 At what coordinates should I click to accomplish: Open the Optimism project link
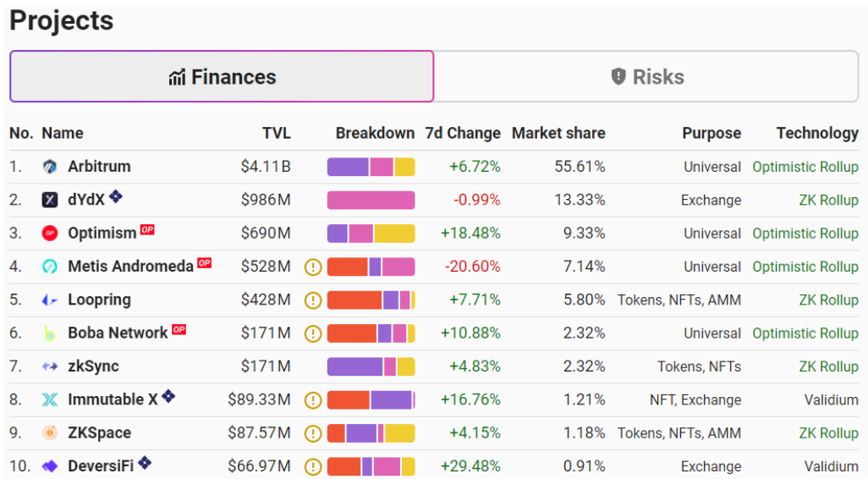(x=102, y=233)
